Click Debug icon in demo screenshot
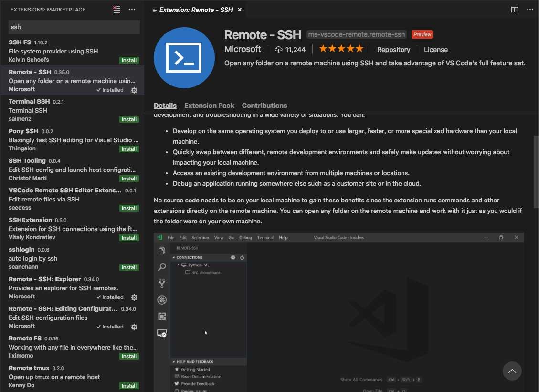Screen dimensions: 539x392 point(162,300)
